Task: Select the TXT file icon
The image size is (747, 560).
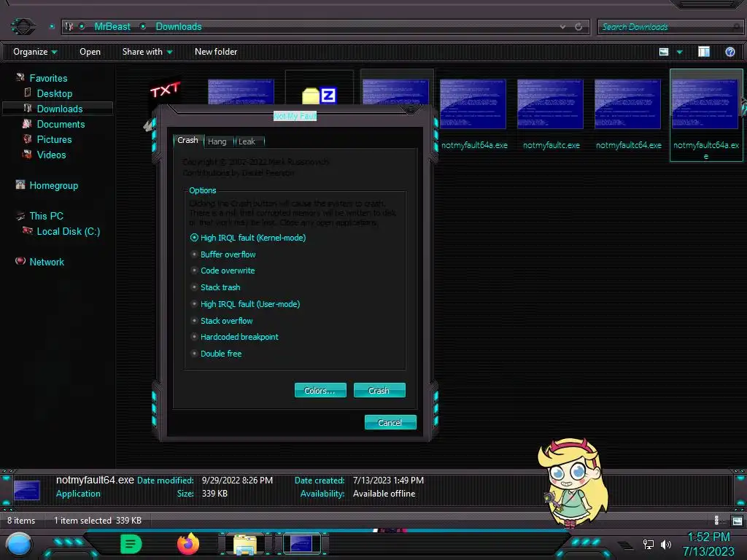Action: coord(165,90)
